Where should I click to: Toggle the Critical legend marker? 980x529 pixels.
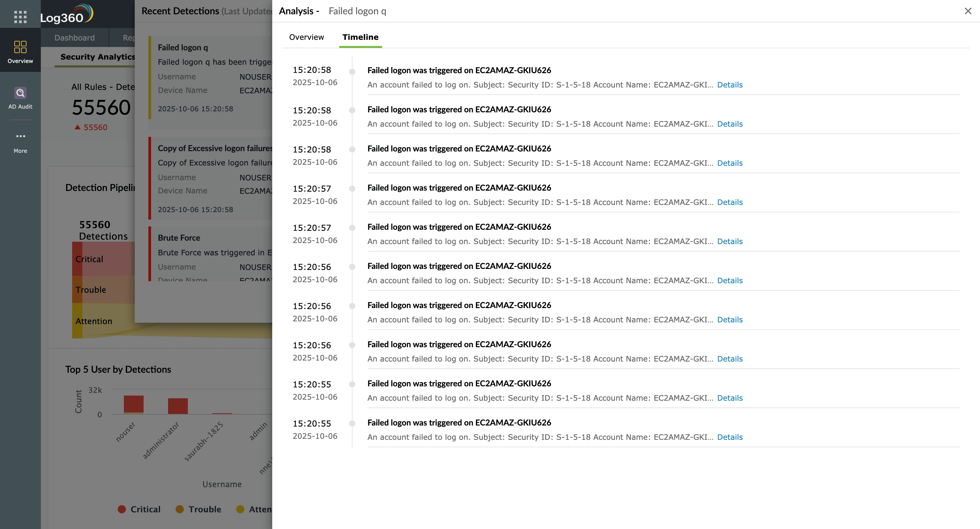coord(122,509)
